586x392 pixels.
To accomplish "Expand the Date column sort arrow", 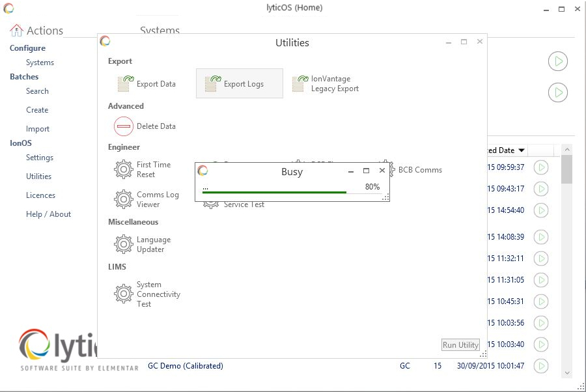I will click(522, 150).
